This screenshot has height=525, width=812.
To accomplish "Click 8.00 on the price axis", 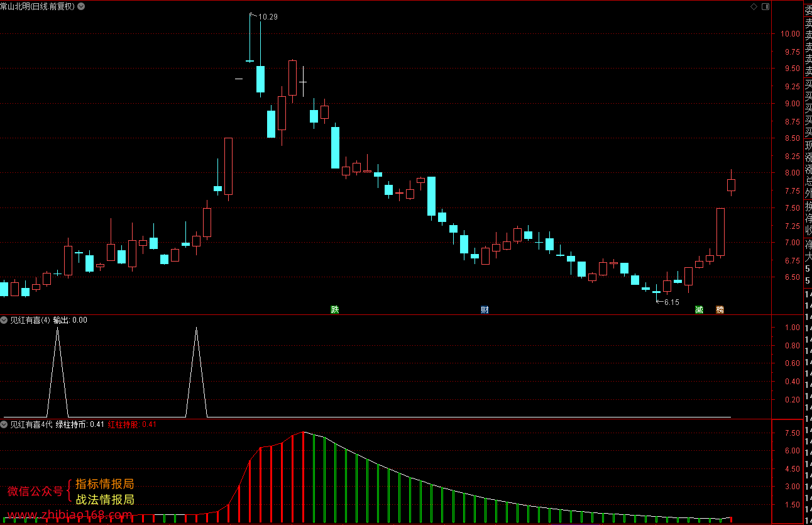I will 792,173.
